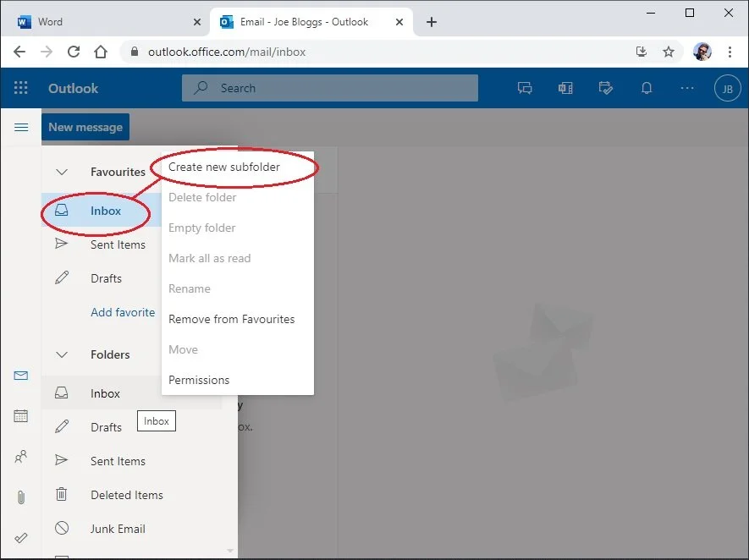This screenshot has height=560, width=749.
Task: Maximize the browser window
Action: pos(689,13)
